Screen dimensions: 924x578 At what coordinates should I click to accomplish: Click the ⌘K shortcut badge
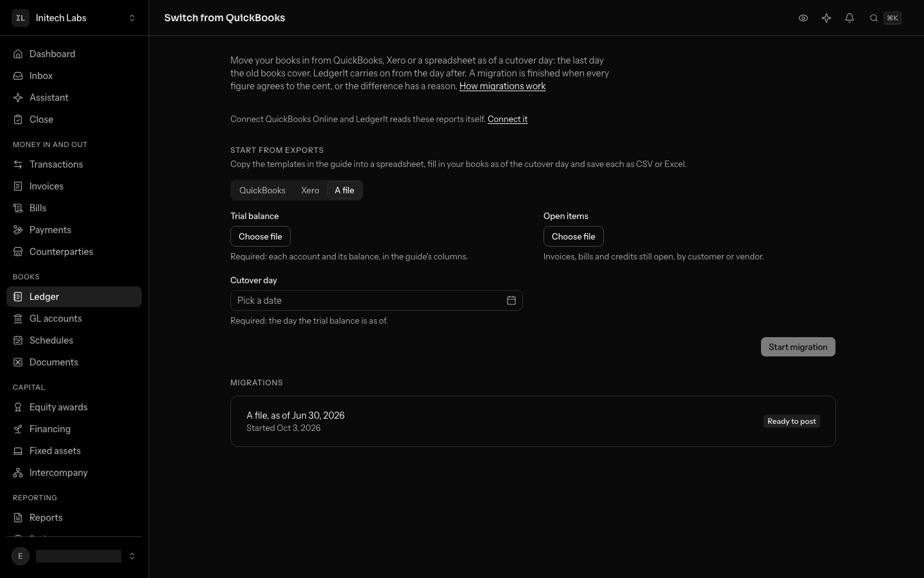click(x=893, y=18)
